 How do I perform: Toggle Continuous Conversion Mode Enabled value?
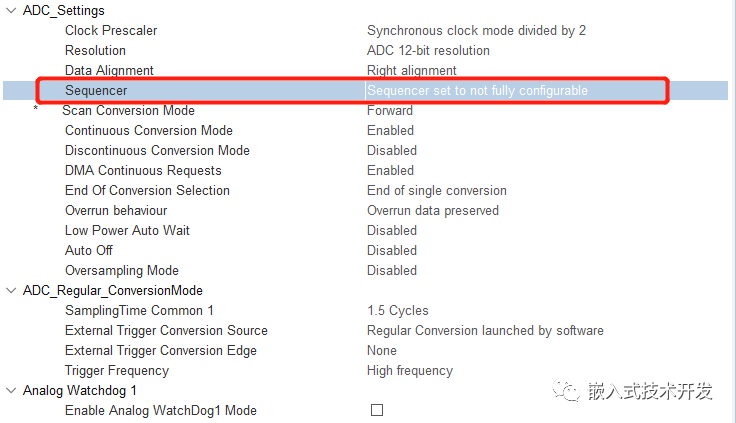390,130
